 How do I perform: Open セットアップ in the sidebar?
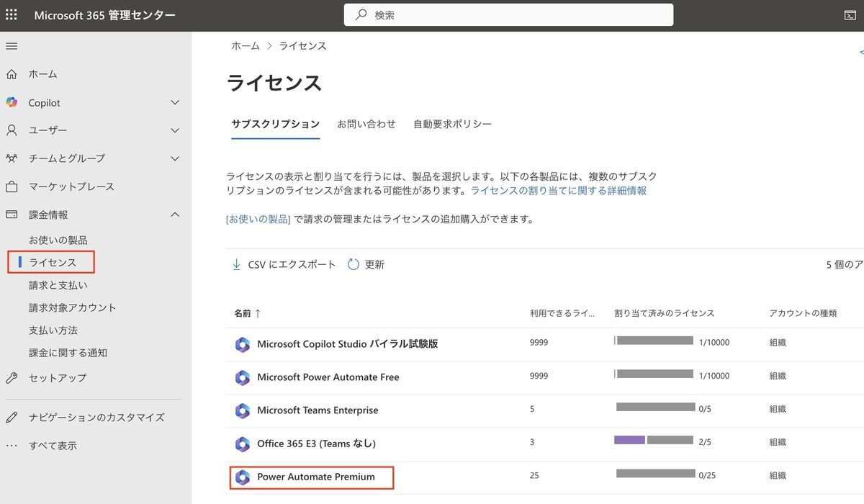pos(58,378)
